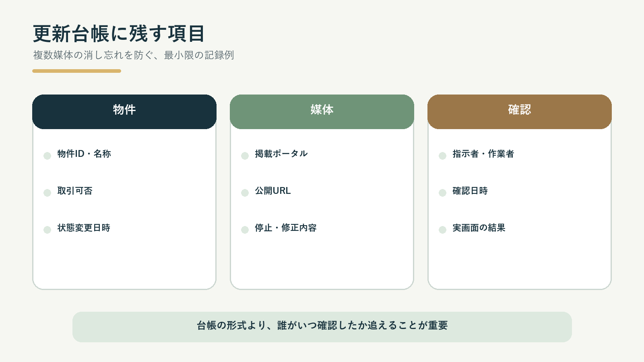
Task: Select the text 取引可否
Action: click(75, 191)
